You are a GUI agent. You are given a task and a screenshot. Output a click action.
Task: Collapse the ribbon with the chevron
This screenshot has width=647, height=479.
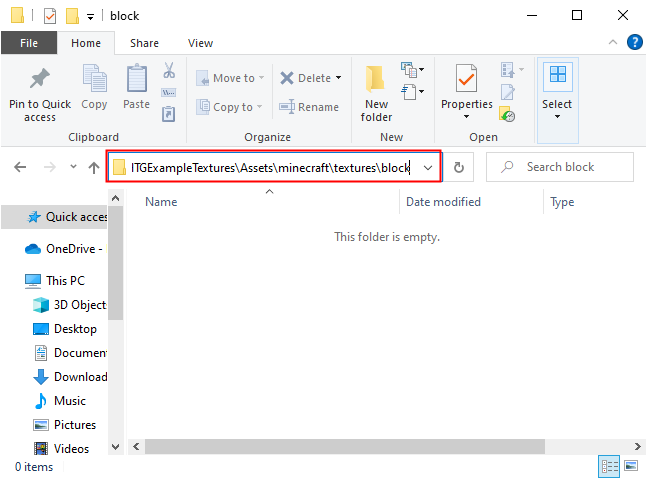pyautogui.click(x=614, y=43)
